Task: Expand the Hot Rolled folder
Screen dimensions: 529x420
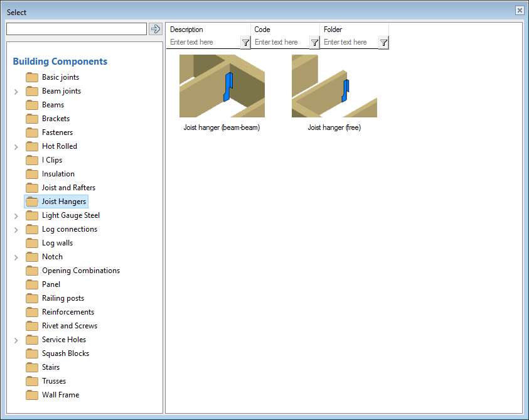Action: (x=16, y=147)
